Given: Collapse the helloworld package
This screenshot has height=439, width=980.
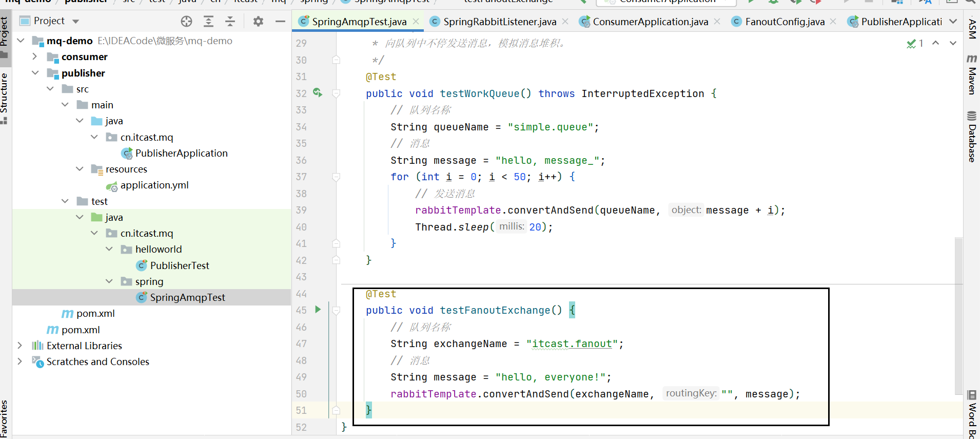Looking at the screenshot, I should point(110,249).
